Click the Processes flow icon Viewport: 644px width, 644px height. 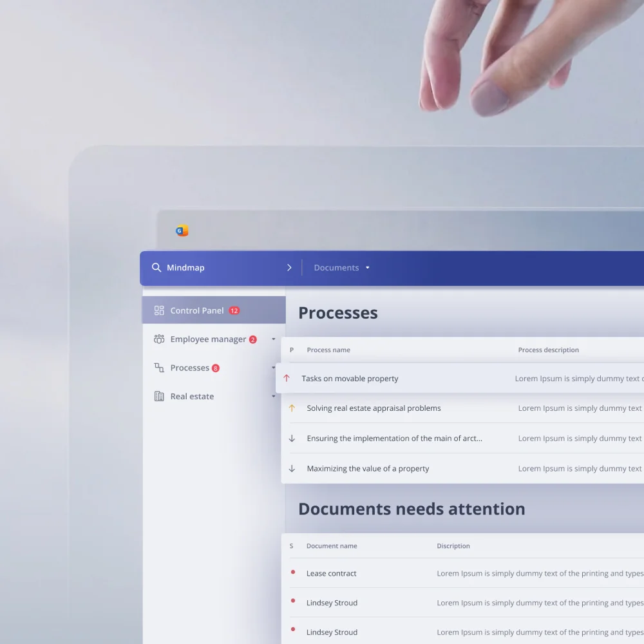[159, 368]
